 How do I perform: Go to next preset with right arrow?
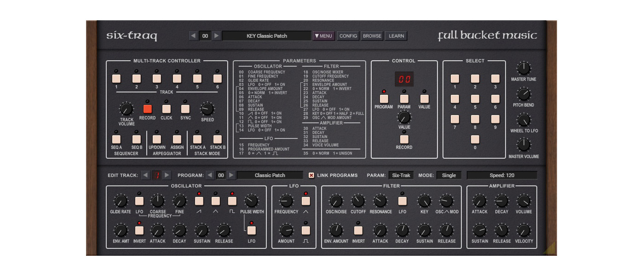pos(217,36)
